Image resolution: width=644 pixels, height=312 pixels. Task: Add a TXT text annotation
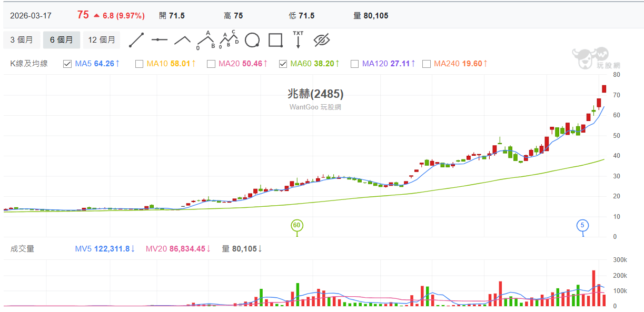[298, 40]
